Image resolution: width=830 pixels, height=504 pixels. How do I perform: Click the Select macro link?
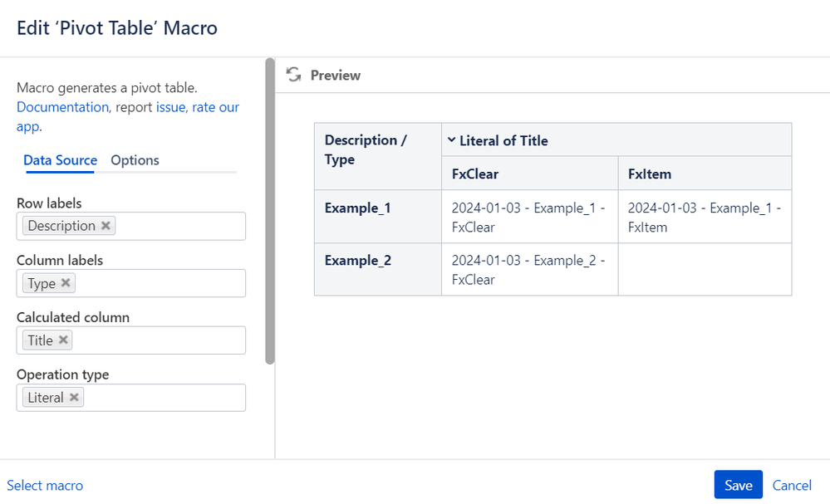point(45,485)
